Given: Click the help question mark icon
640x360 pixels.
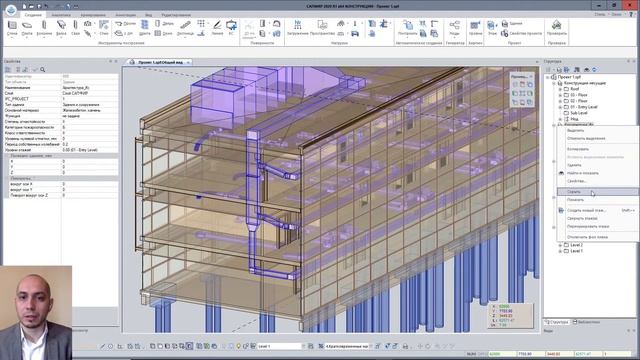Looking at the screenshot, I should [632, 14].
